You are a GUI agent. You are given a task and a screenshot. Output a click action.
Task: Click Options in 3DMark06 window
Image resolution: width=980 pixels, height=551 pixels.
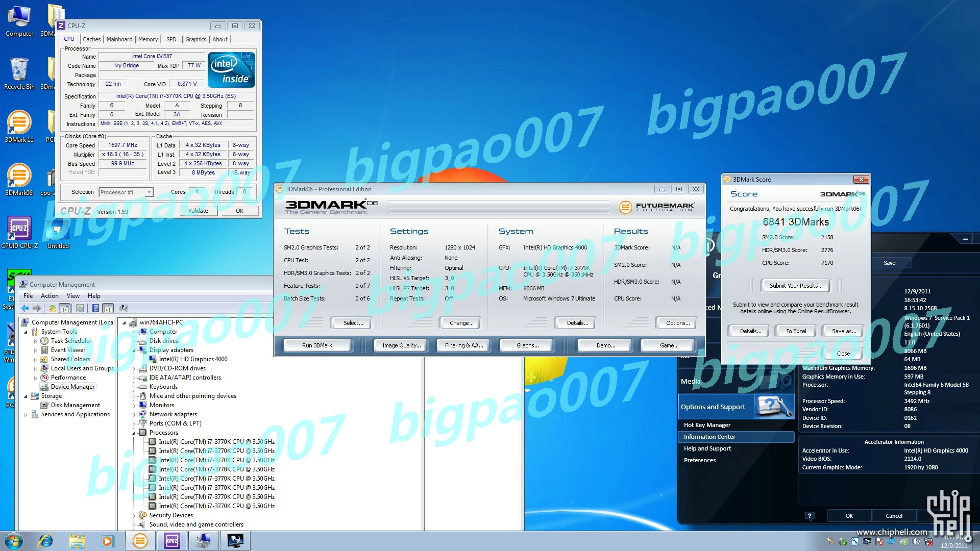[x=677, y=323]
